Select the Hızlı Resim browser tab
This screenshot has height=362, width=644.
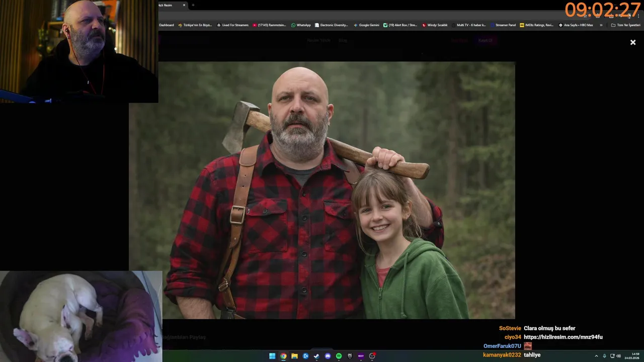pyautogui.click(x=171, y=5)
